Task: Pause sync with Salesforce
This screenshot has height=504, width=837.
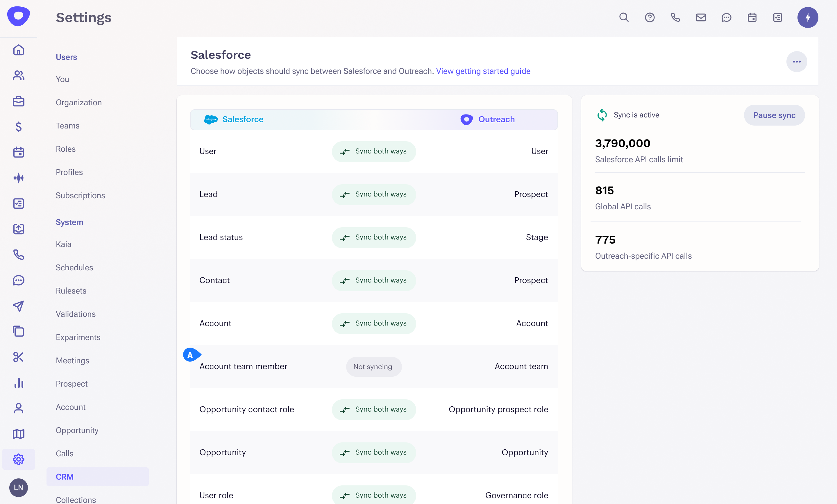Action: pos(774,115)
